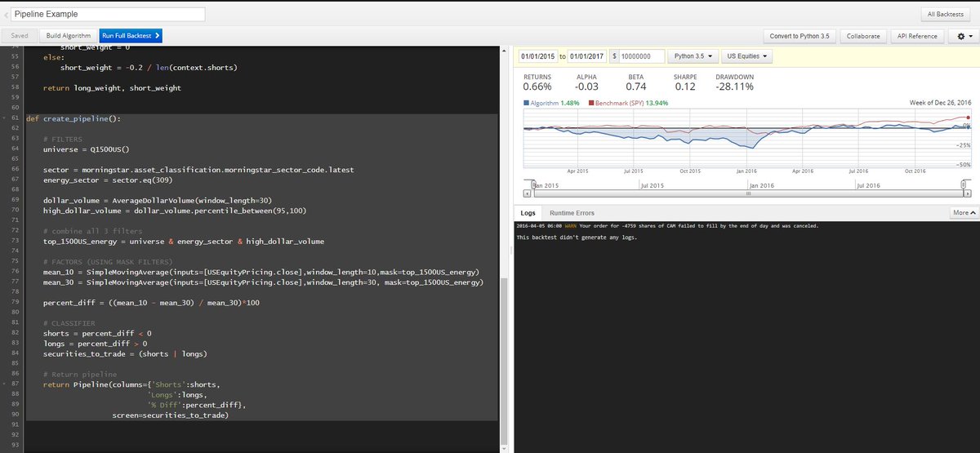Click the end date field 01/01/2017
This screenshot has height=453, width=980.
click(x=588, y=56)
